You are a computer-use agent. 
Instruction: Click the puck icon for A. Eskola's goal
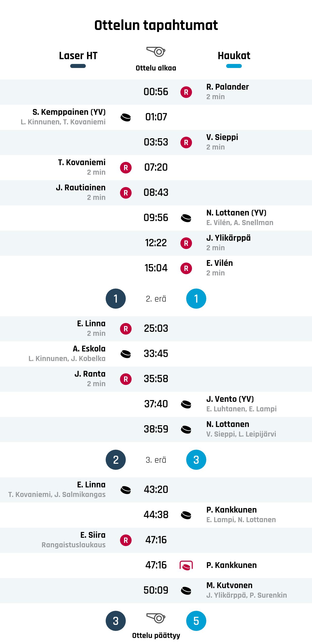(126, 354)
